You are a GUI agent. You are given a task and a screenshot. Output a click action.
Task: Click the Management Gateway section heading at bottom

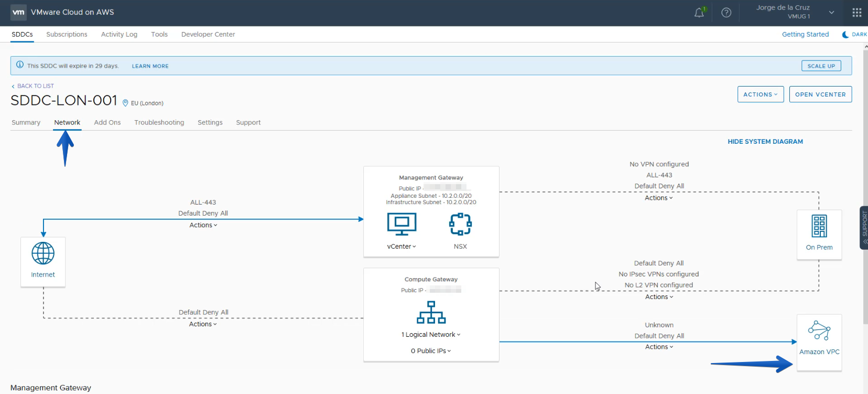coord(51,388)
